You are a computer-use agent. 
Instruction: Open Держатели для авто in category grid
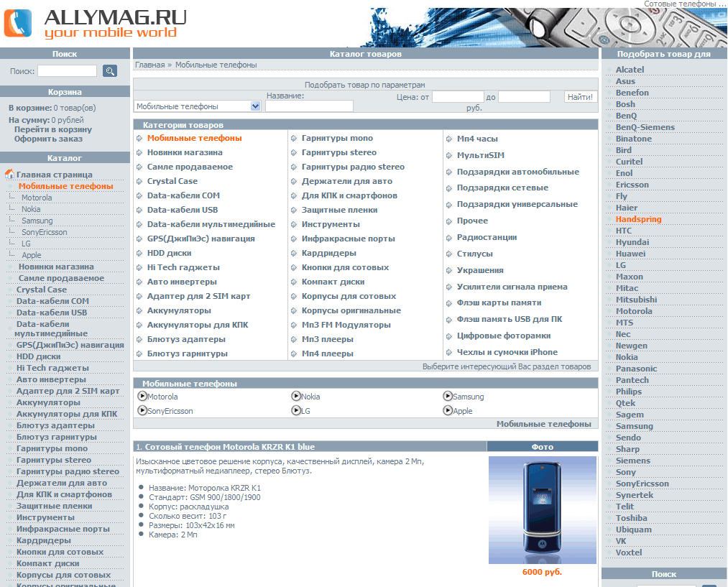coord(347,181)
